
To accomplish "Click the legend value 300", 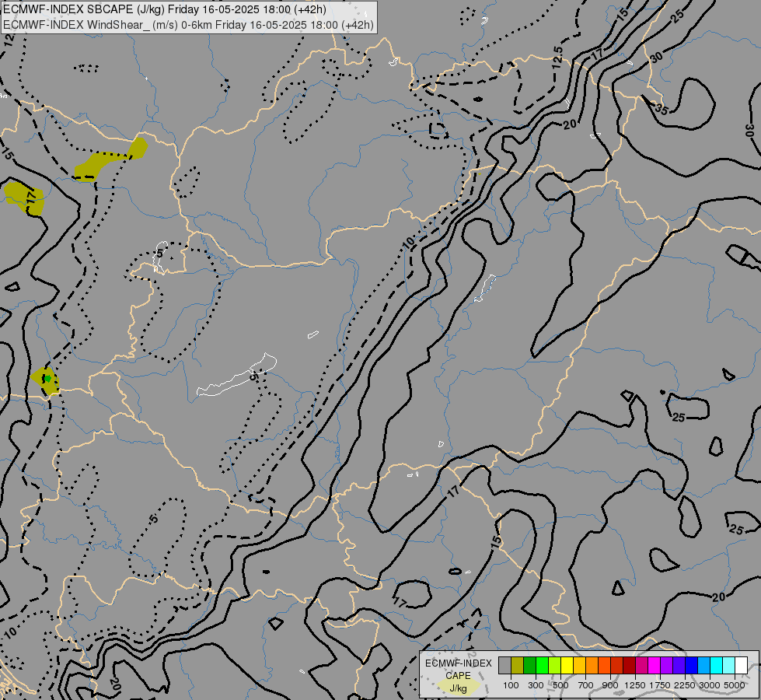I will tap(536, 685).
